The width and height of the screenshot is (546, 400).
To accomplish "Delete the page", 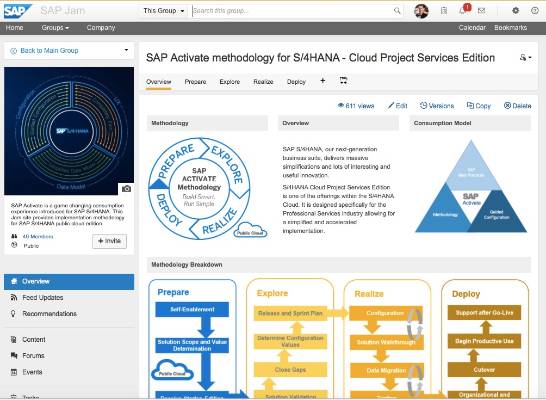I will (x=517, y=105).
